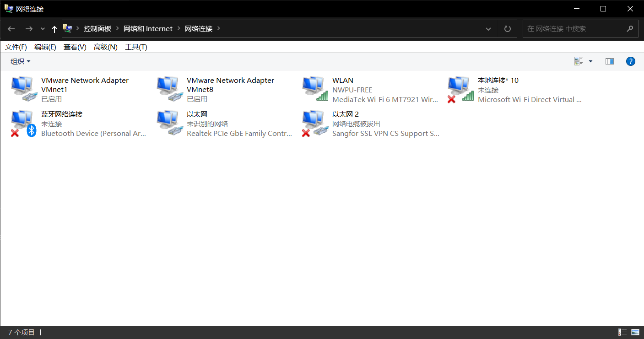
Task: Select the 本地连接* 10 adapter icon
Action: (460, 89)
